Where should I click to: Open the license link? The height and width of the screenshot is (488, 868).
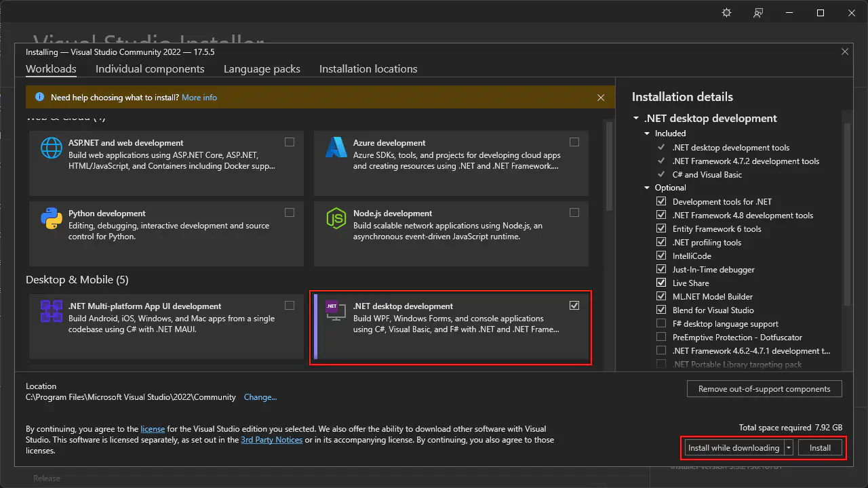[x=153, y=429]
